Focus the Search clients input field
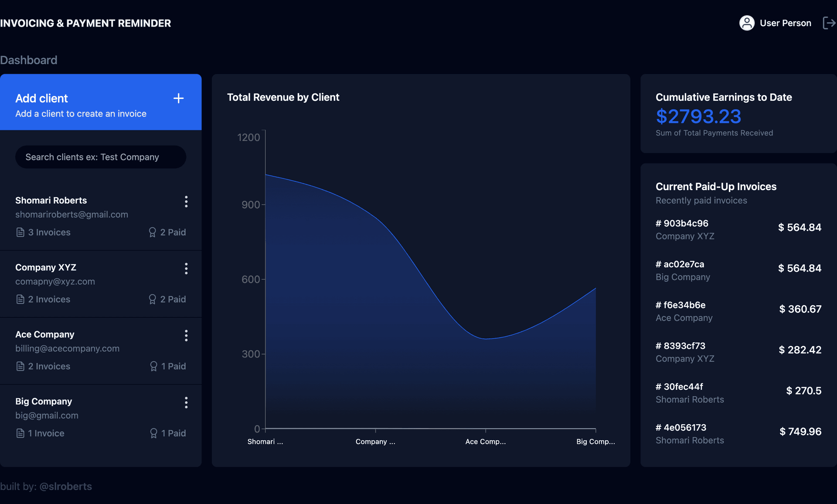The image size is (837, 504). coord(101,157)
